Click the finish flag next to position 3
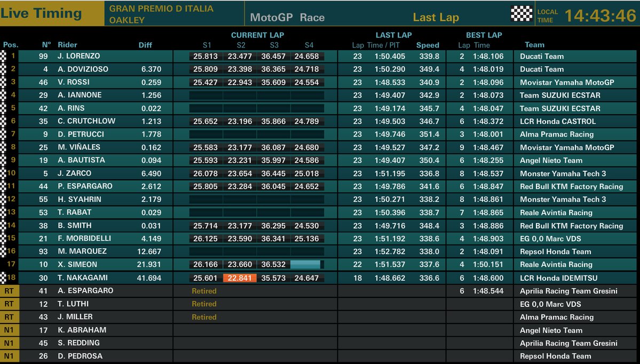The image size is (640, 364). 3,82
